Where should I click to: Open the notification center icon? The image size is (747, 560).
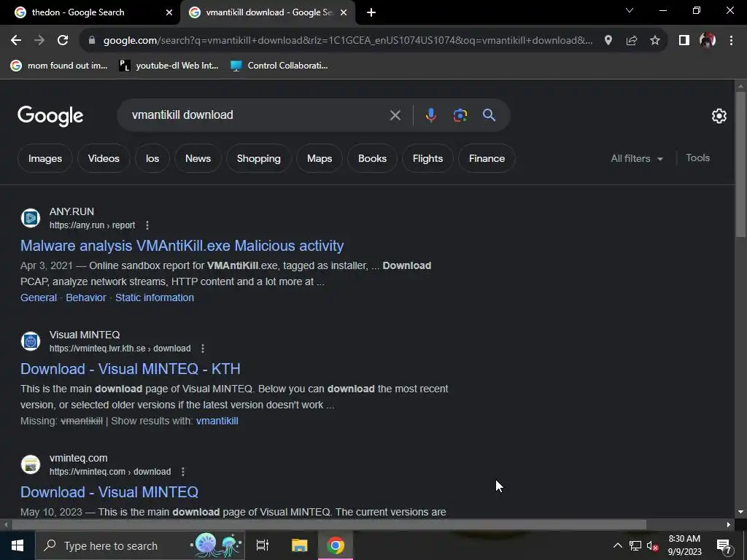(724, 546)
